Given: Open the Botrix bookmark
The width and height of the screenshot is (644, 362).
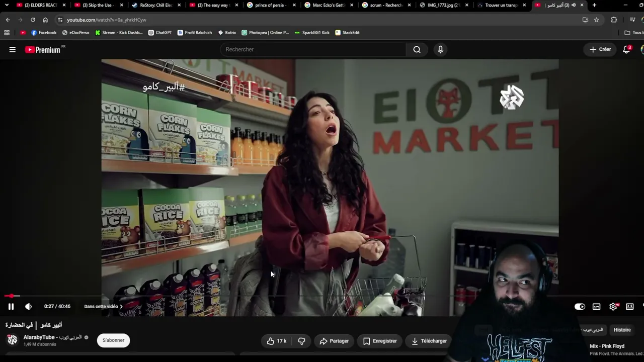Looking at the screenshot, I should coord(227,33).
